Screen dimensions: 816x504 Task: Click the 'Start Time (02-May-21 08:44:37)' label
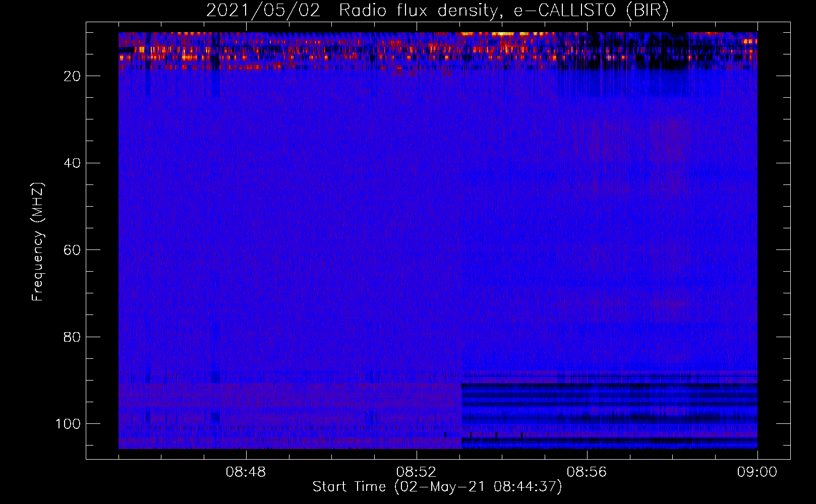[x=437, y=487]
